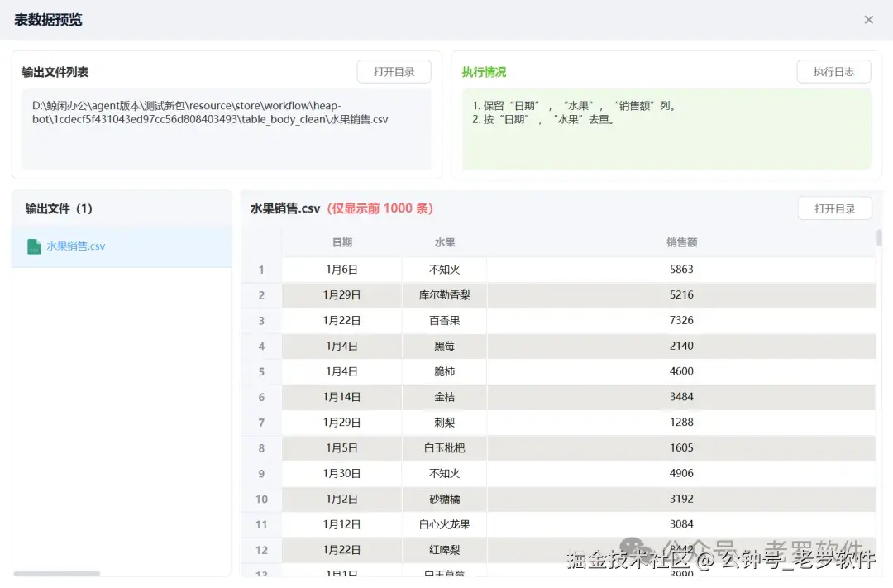Click the 输出文件 (1) heading
This screenshot has width=893, height=588.
click(59, 208)
